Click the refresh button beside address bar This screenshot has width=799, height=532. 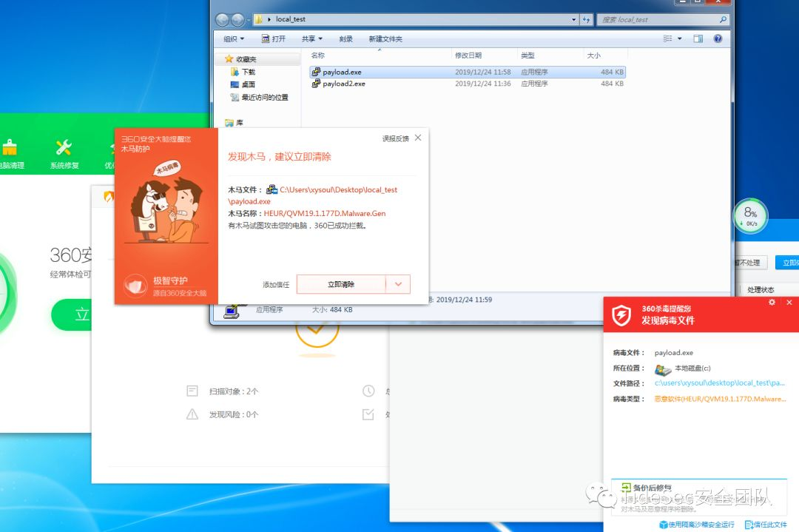[586, 20]
